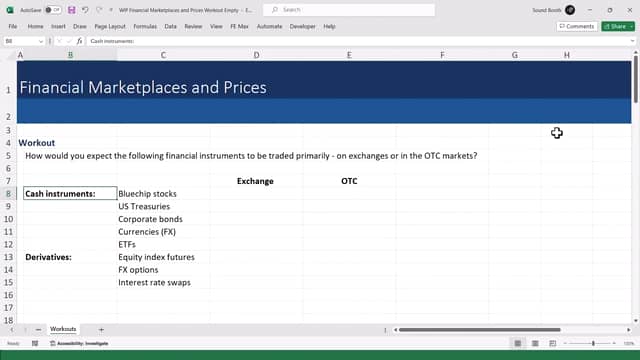This screenshot has width=640, height=360.
Task: Open the Page Layout tab
Action: (110, 27)
